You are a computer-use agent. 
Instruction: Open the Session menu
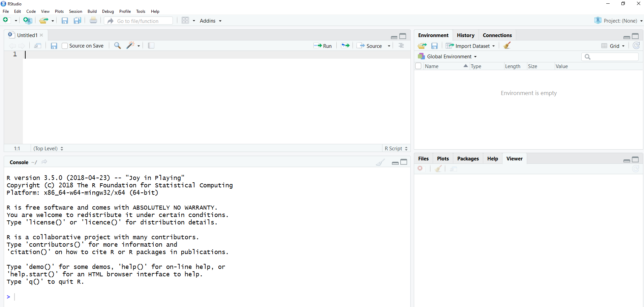coord(75,11)
